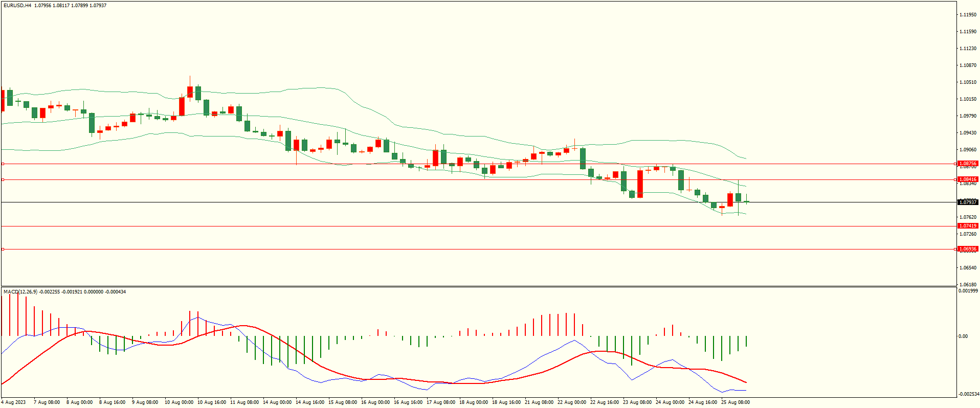Image resolution: width=980 pixels, height=408 pixels.
Task: Select the 25 Aug 08:00 time label
Action: click(735, 402)
